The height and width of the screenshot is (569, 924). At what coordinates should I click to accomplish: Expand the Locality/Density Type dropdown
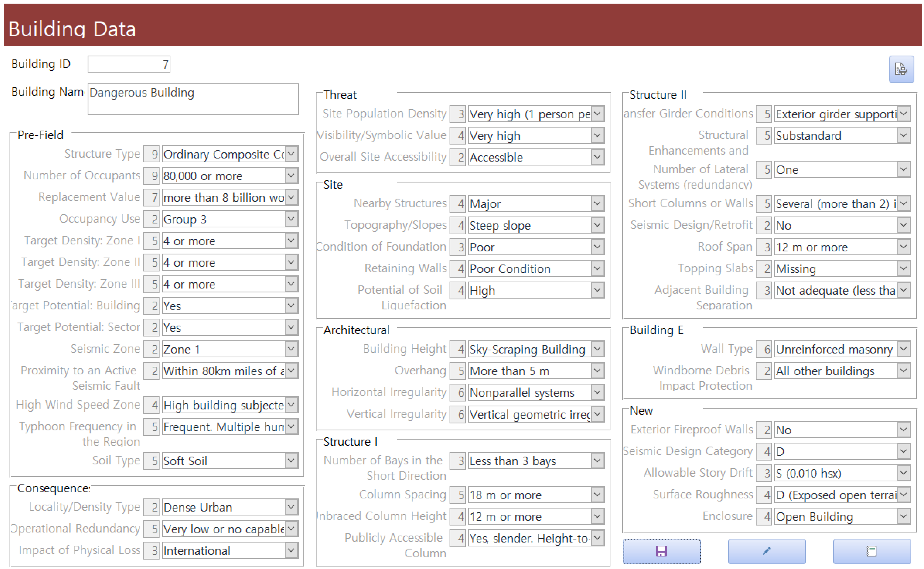click(291, 507)
